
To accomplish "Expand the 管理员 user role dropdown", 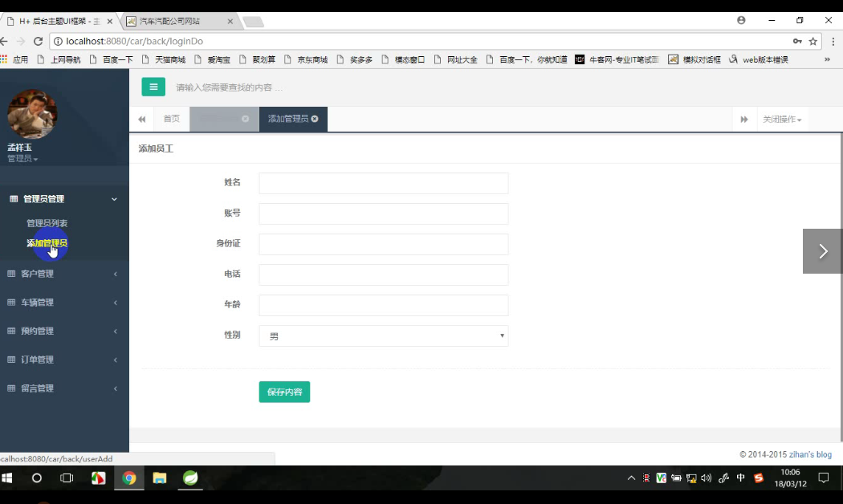I will (x=22, y=159).
